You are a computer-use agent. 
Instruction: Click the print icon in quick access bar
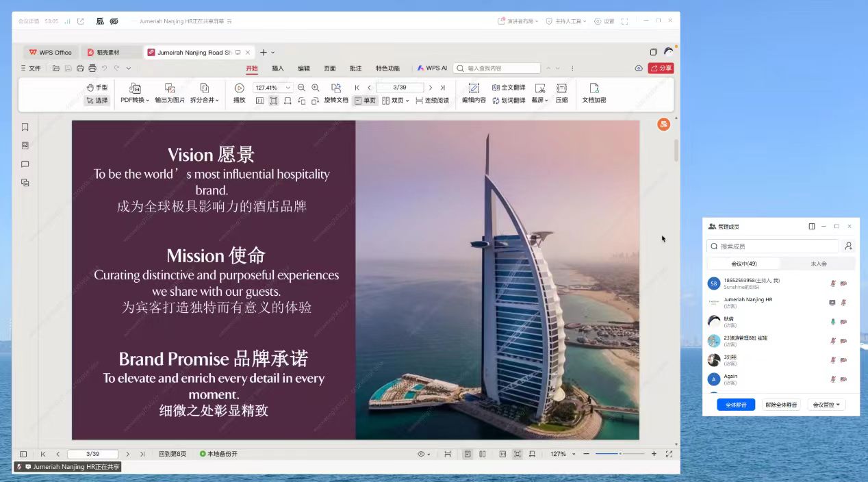(x=80, y=68)
